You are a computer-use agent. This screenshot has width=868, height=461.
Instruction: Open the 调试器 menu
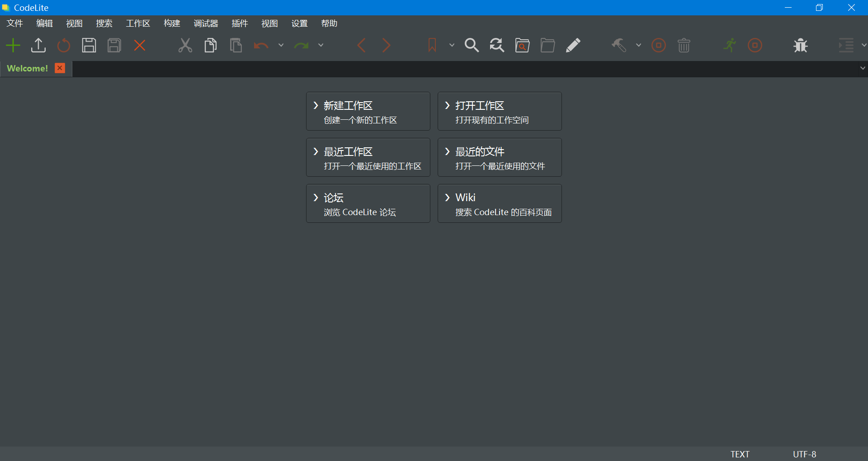(206, 24)
